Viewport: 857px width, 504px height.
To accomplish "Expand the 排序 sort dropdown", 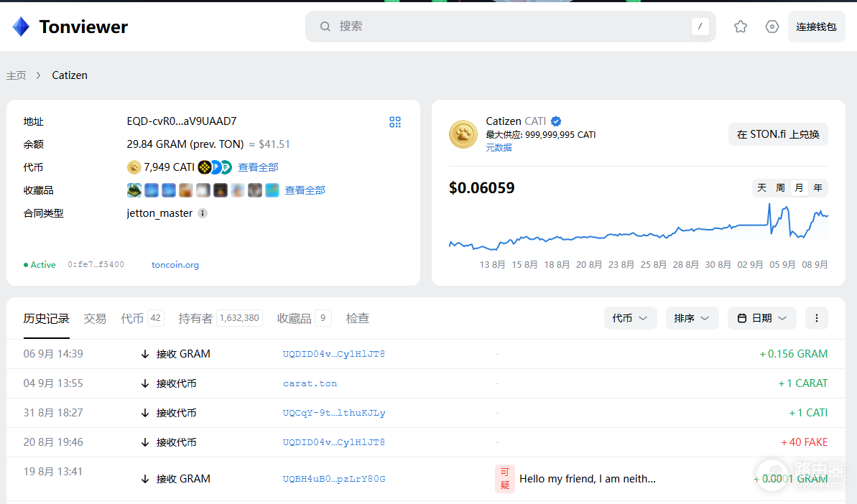I will [x=691, y=318].
